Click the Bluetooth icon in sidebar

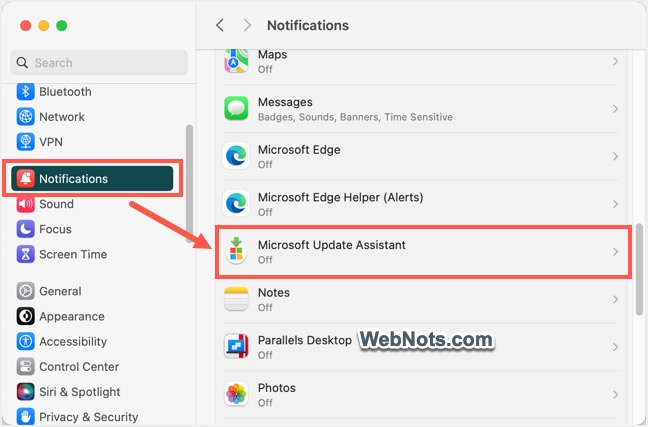coord(25,92)
